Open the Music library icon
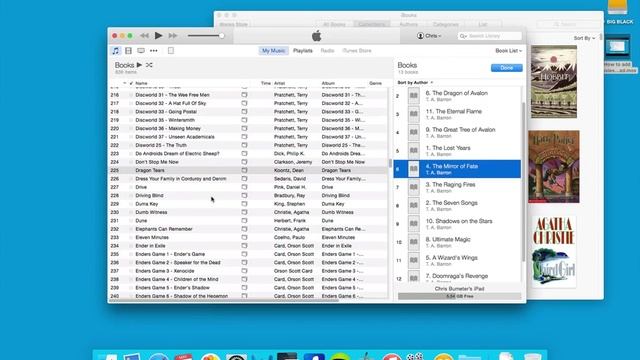Viewport: 640px width, 360px height. [x=116, y=51]
